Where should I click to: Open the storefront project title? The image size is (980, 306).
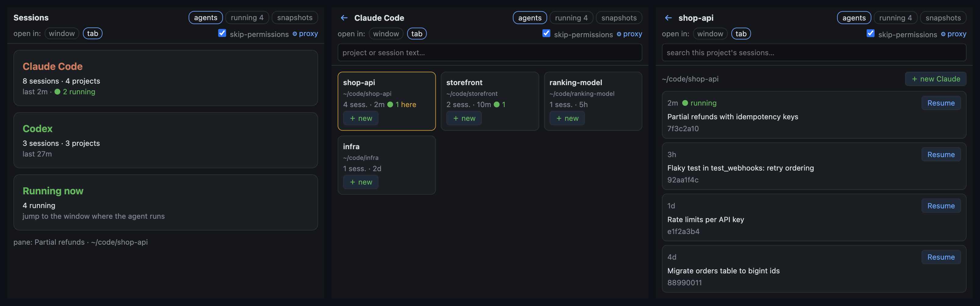point(464,82)
